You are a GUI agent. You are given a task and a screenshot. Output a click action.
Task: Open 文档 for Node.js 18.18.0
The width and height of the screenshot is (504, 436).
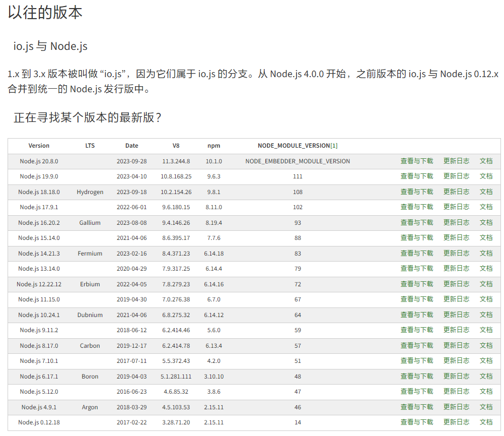(486, 192)
